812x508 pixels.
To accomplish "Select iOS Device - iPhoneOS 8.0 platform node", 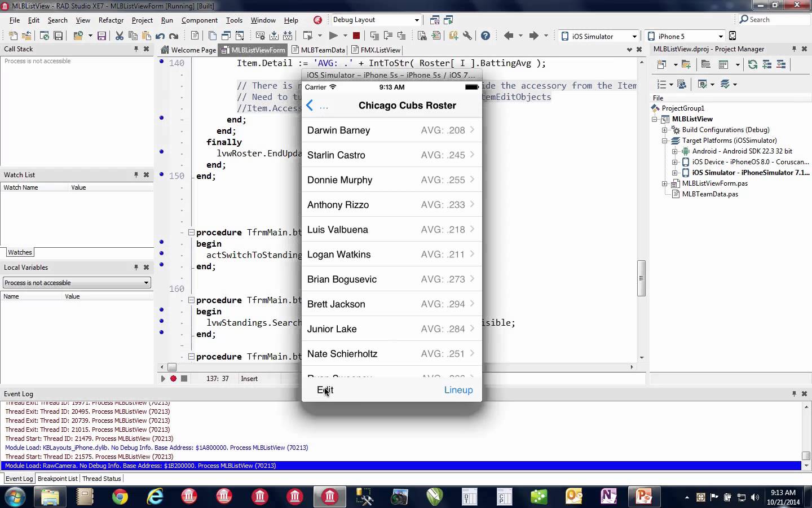I will click(x=751, y=162).
